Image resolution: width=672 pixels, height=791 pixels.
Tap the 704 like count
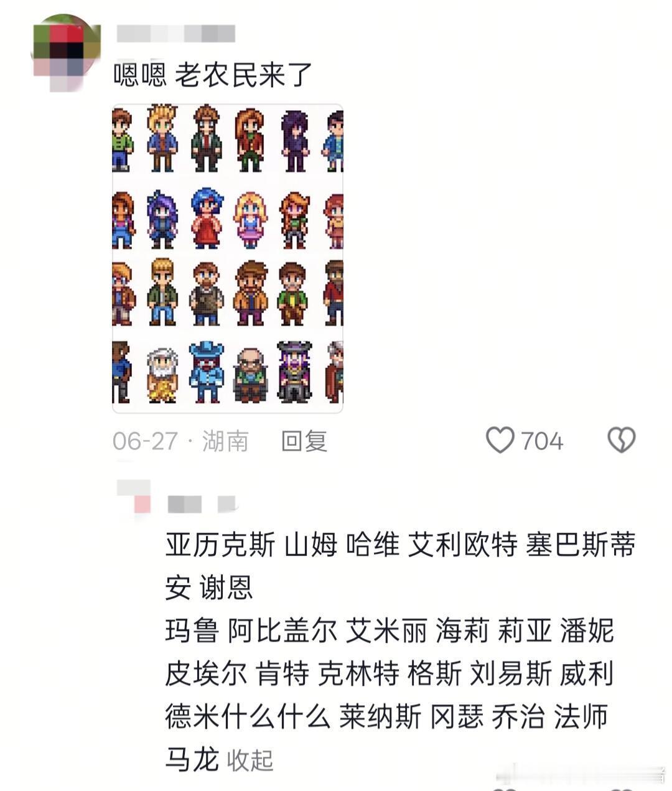tap(542, 441)
